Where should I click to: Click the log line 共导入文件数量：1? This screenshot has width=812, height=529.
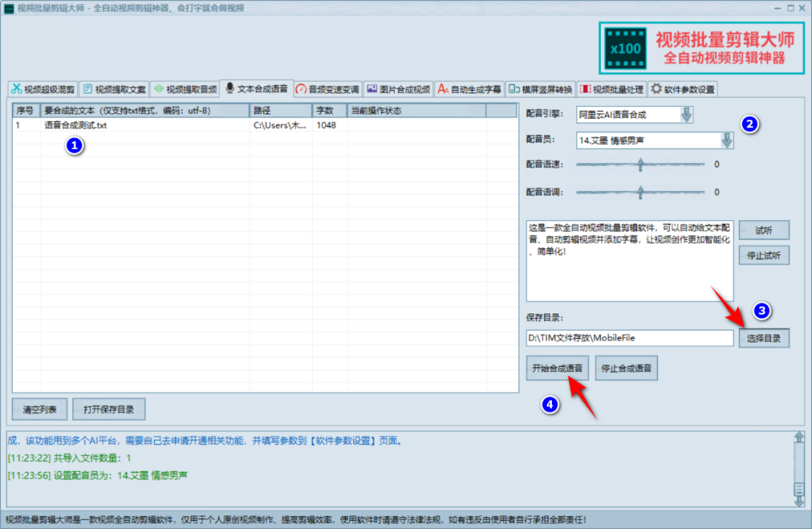coord(69,458)
